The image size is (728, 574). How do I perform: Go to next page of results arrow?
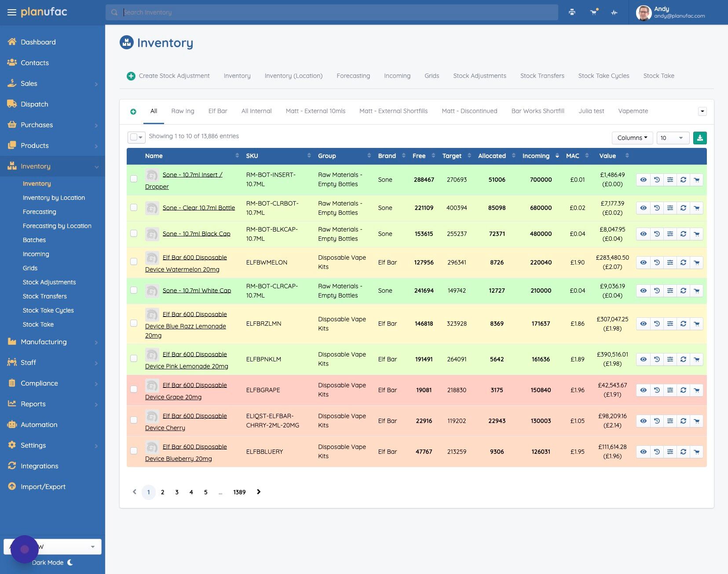click(x=259, y=492)
